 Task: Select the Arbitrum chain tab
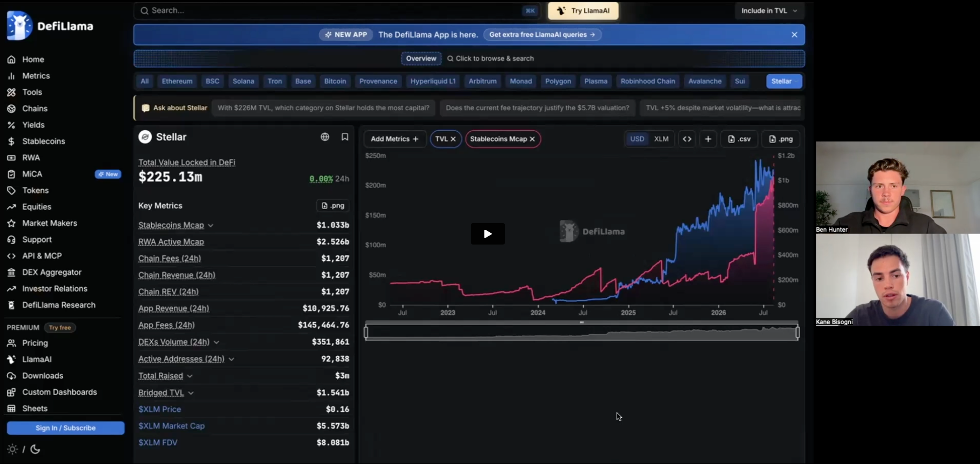coord(482,81)
